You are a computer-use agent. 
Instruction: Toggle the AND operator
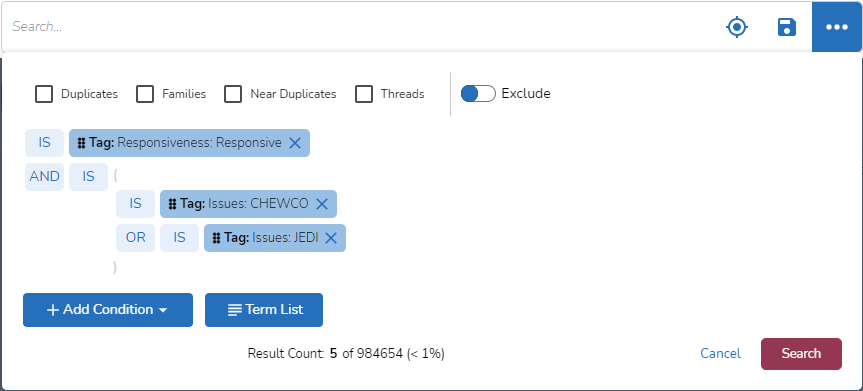coord(45,177)
